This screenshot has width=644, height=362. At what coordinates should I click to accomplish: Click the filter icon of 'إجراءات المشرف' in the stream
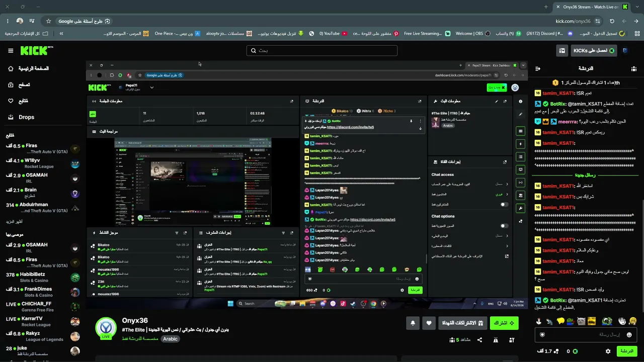tap(283, 233)
